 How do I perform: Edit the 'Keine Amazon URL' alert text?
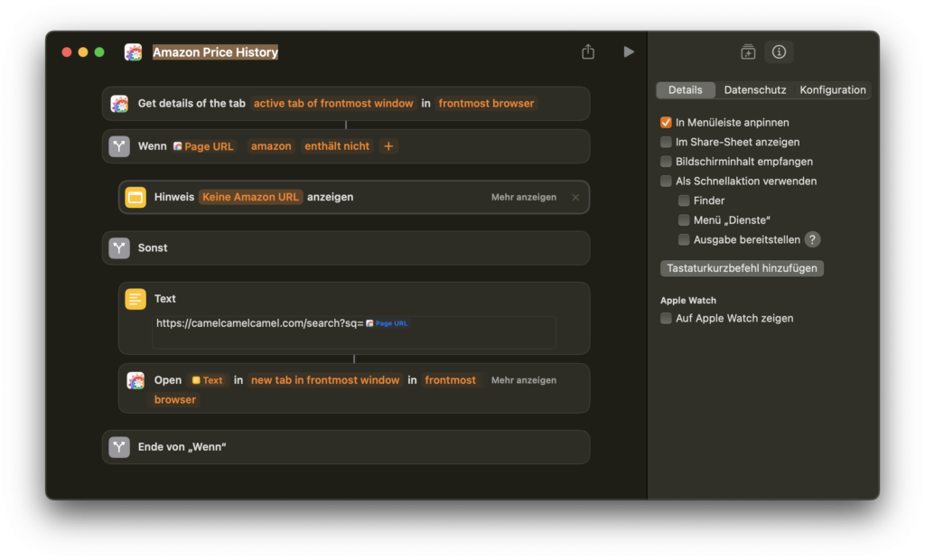251,197
